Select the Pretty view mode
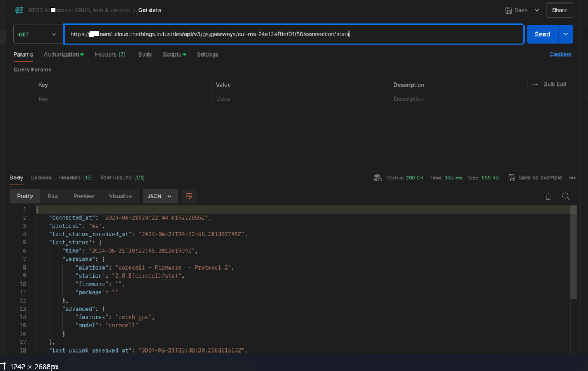The image size is (588, 371). point(25,196)
